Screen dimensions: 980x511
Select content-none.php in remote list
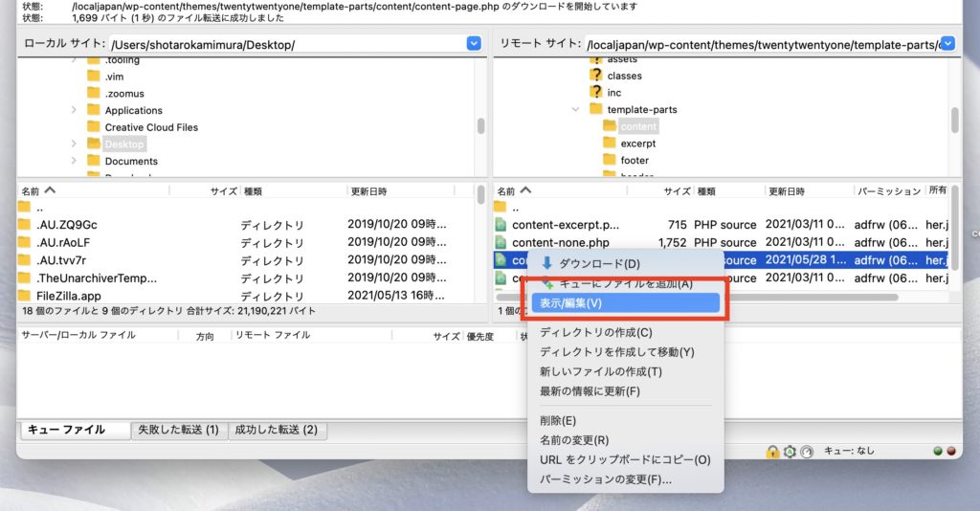[722, 242]
